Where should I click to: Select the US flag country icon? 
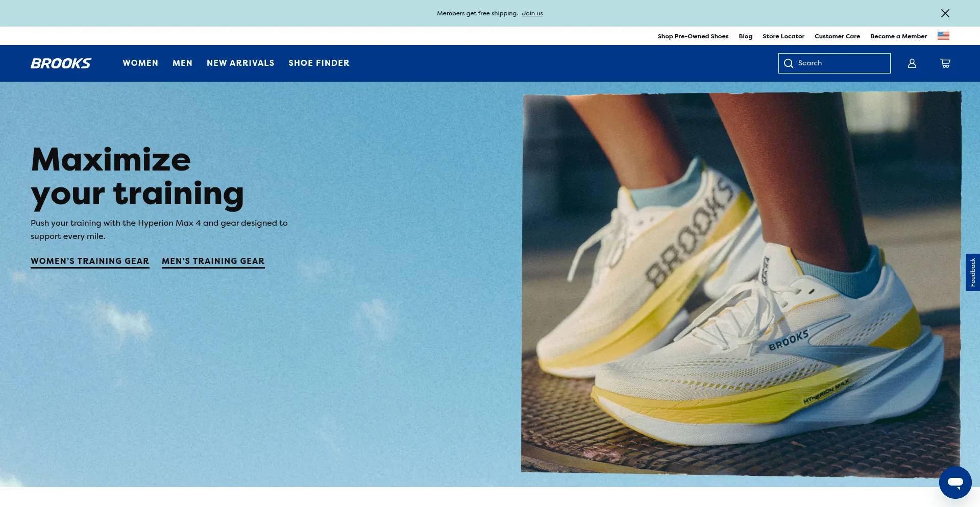[943, 36]
